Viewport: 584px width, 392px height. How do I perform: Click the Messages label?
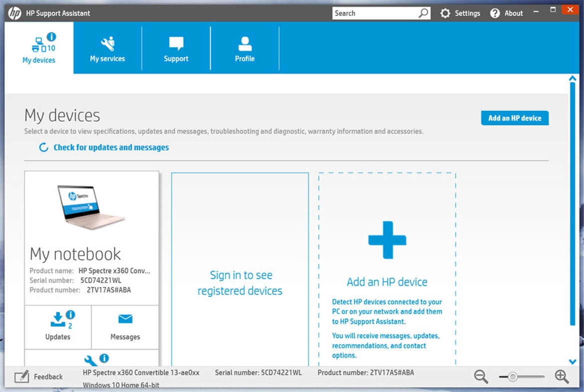coord(125,337)
